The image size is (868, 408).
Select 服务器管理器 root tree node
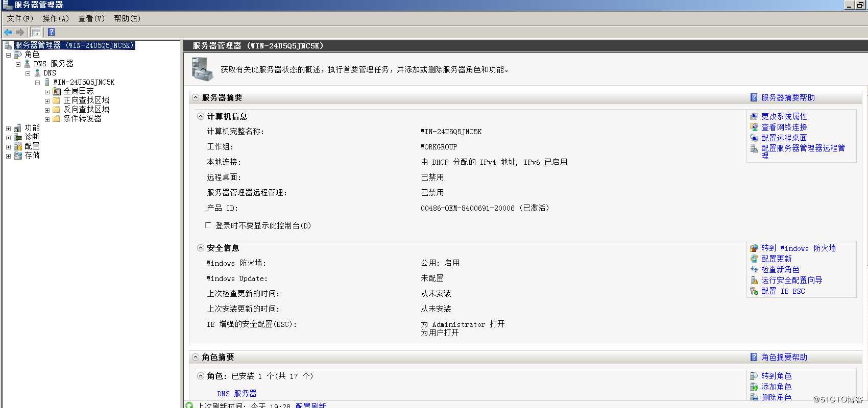[74, 45]
